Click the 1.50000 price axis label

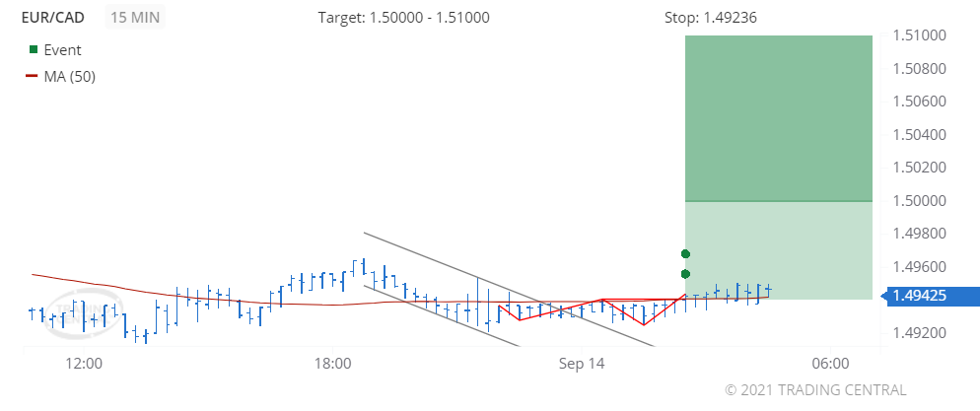click(x=919, y=201)
